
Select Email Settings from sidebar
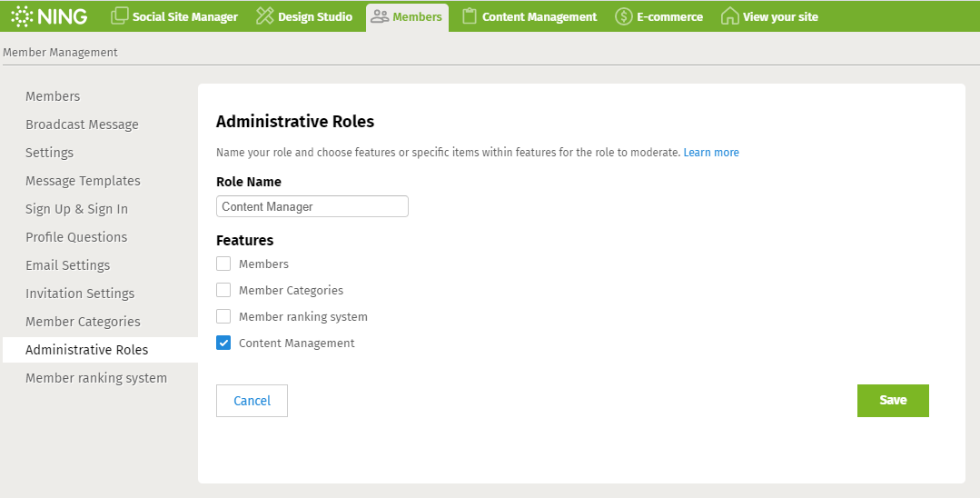tap(67, 265)
